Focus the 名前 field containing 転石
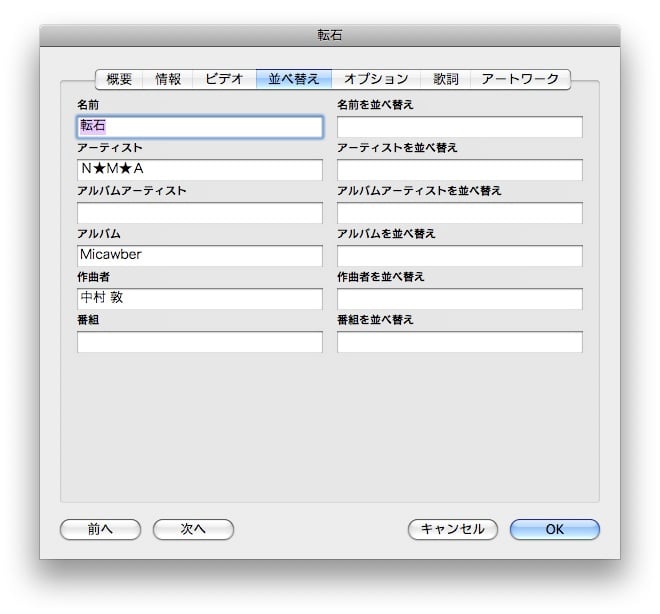Viewport: 660px width, 614px height. [x=200, y=127]
